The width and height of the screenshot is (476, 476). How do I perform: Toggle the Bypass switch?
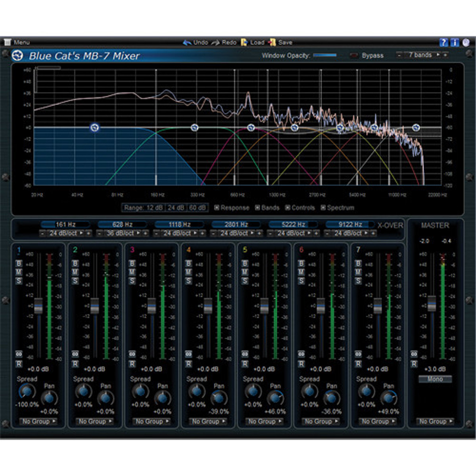click(x=354, y=56)
